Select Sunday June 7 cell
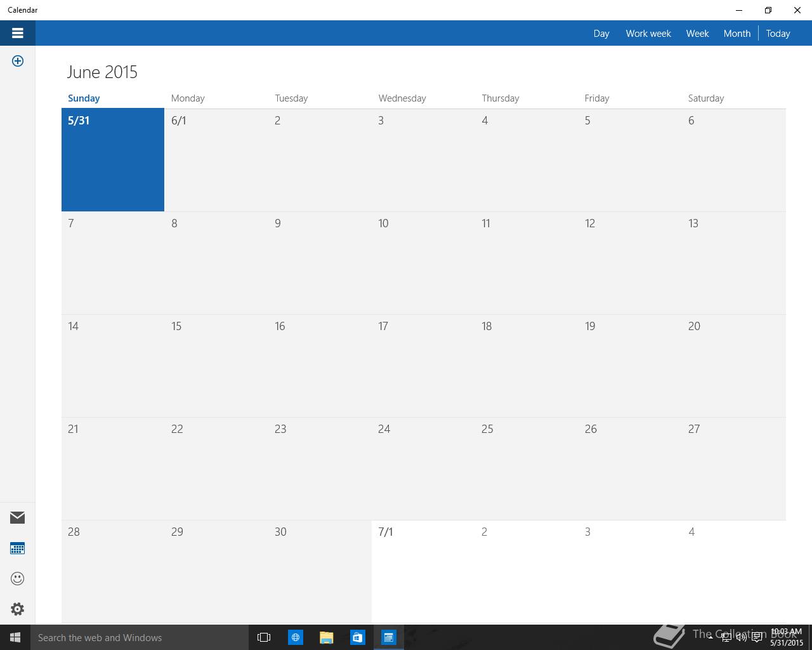 pos(113,263)
